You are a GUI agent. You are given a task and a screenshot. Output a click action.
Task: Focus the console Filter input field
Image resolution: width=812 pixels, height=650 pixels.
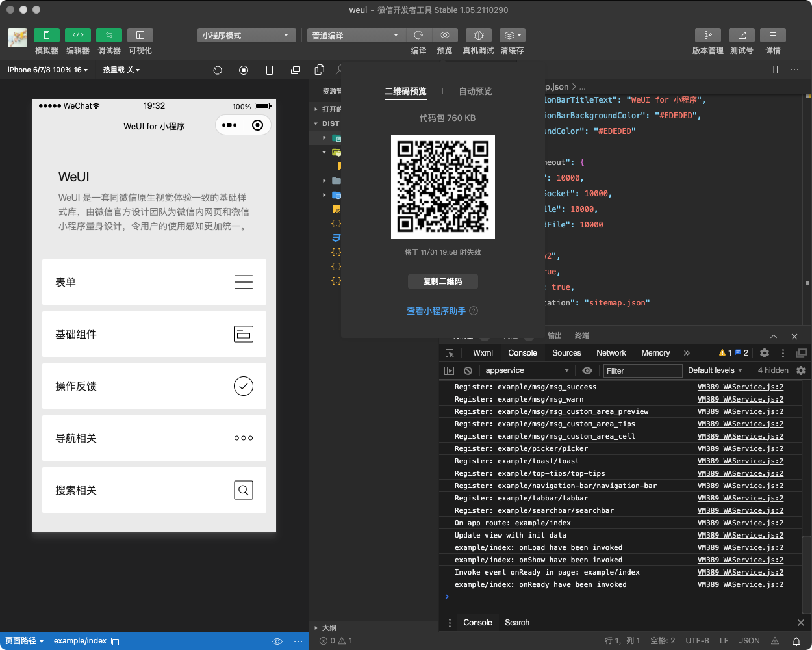642,370
